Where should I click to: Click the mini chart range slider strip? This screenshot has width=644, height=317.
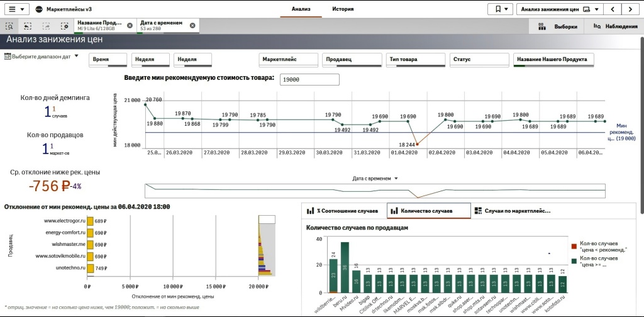tap(375, 191)
